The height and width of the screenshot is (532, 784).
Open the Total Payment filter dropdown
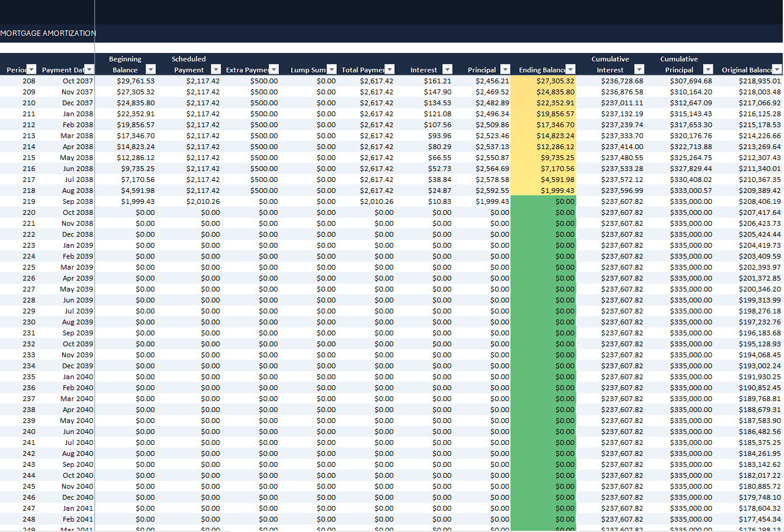point(390,69)
